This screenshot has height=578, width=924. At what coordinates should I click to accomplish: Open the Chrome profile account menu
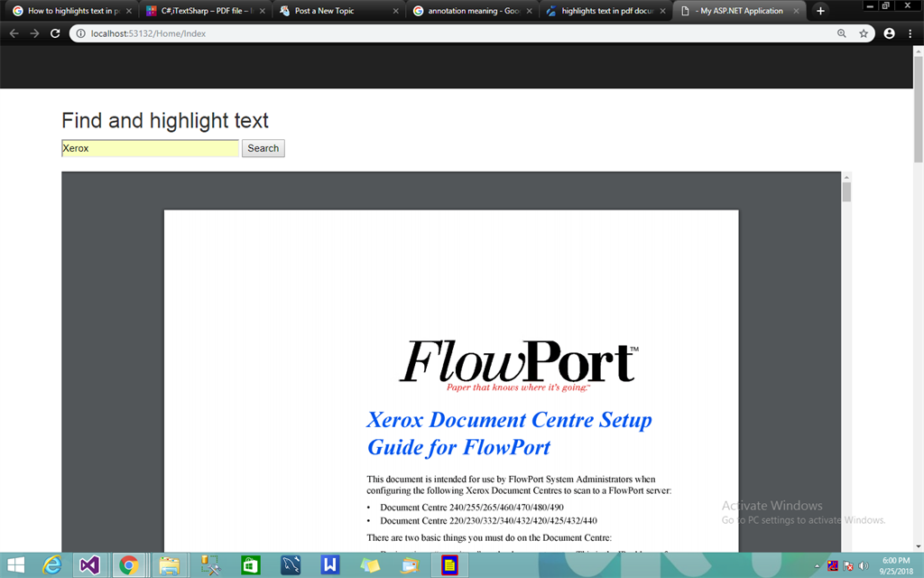[889, 33]
